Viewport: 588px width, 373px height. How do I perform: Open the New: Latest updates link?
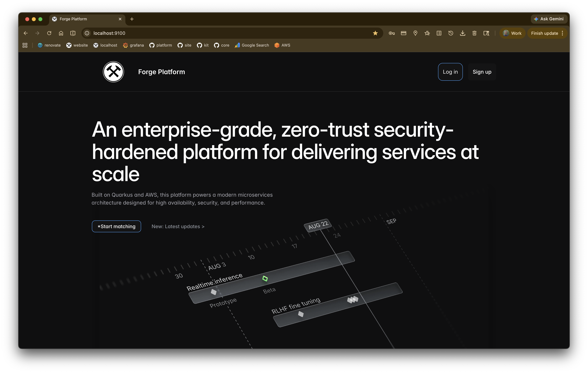click(178, 226)
